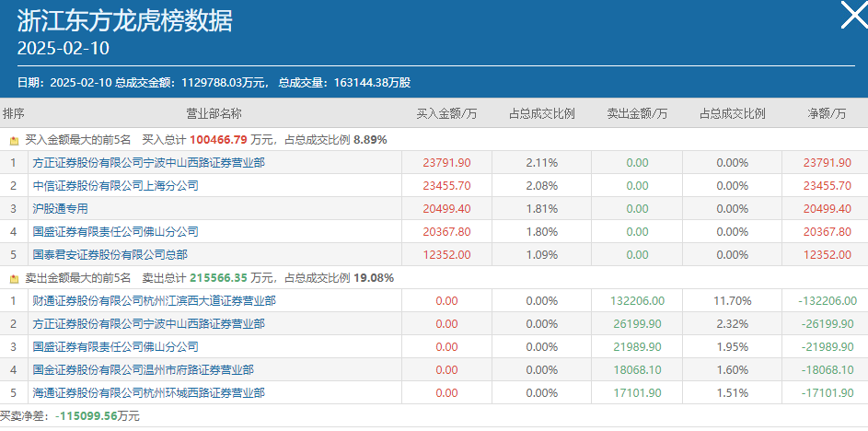868x431 pixels.
Task: Click the 买入金额/万 column header
Action: point(446,114)
